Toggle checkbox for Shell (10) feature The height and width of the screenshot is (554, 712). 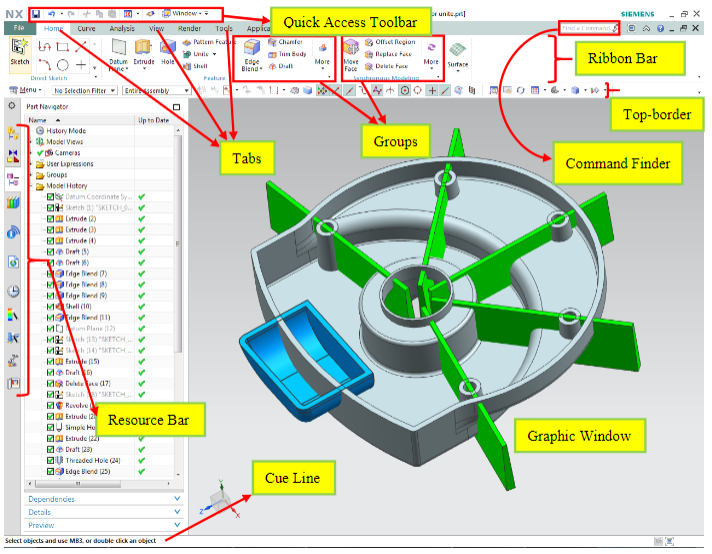tap(51, 306)
